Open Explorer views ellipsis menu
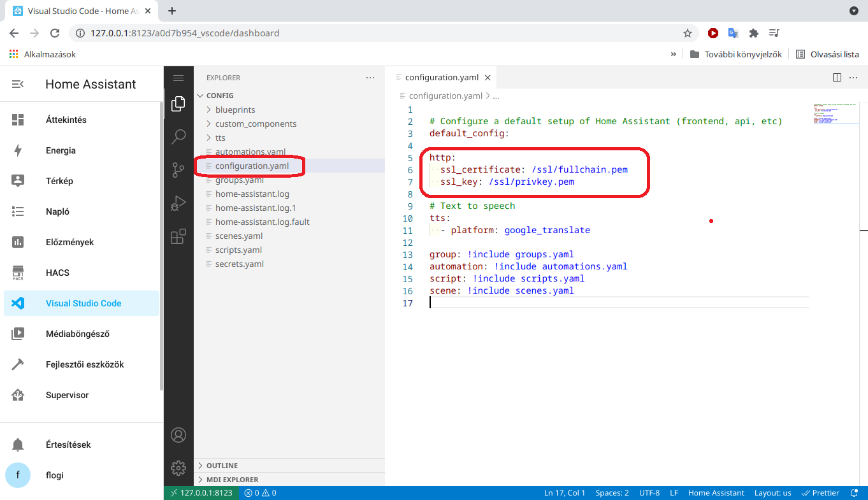Image resolution: width=868 pixels, height=500 pixels. (370, 78)
